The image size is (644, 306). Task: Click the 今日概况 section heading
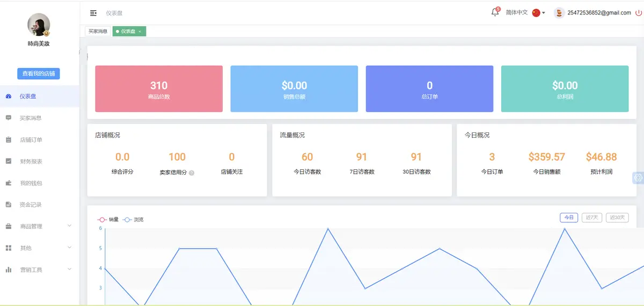click(x=477, y=135)
